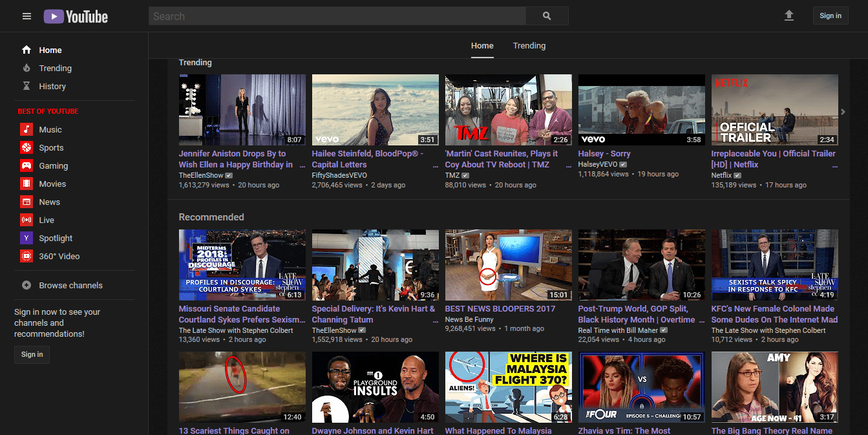The image size is (868, 435).
Task: Open the Live broadcast icon
Action: (26, 220)
